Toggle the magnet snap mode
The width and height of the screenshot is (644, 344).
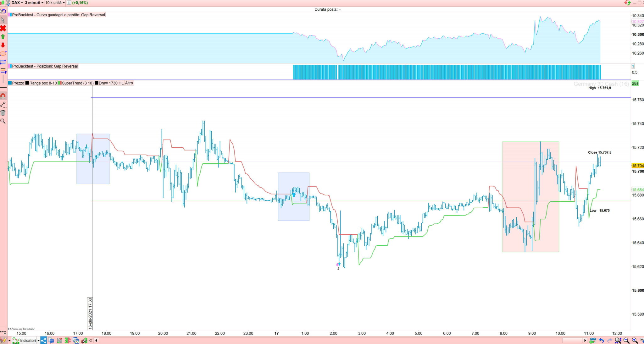3,96
